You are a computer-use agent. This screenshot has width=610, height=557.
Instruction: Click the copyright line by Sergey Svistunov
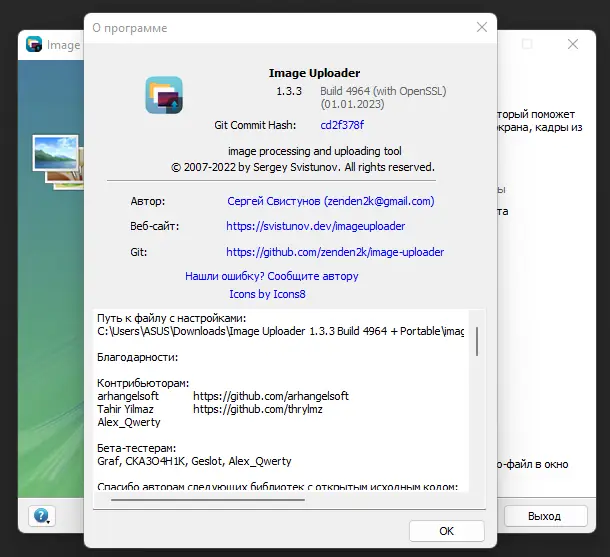click(x=303, y=167)
